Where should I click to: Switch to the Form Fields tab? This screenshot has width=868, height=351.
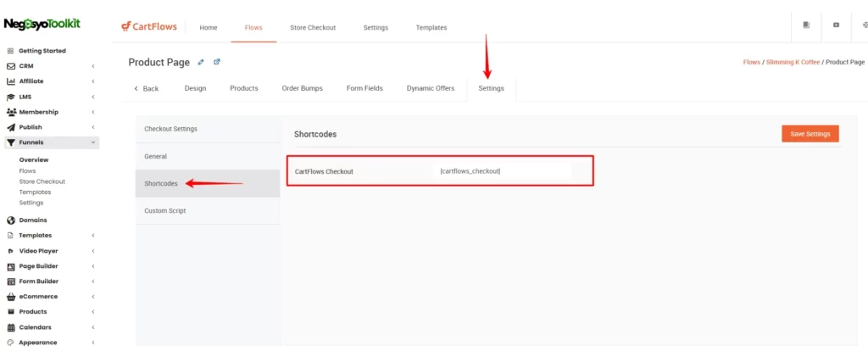364,88
